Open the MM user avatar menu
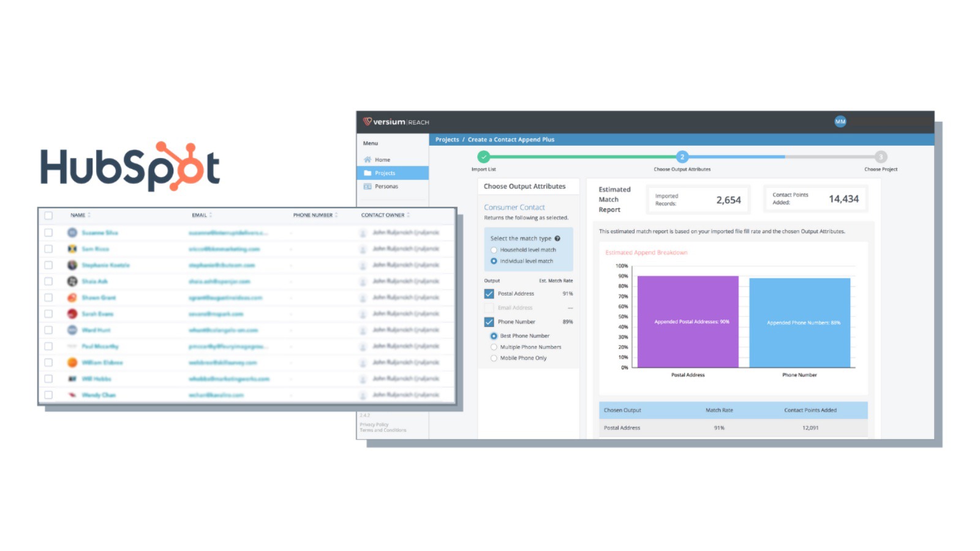The height and width of the screenshot is (551, 980). coord(840,122)
